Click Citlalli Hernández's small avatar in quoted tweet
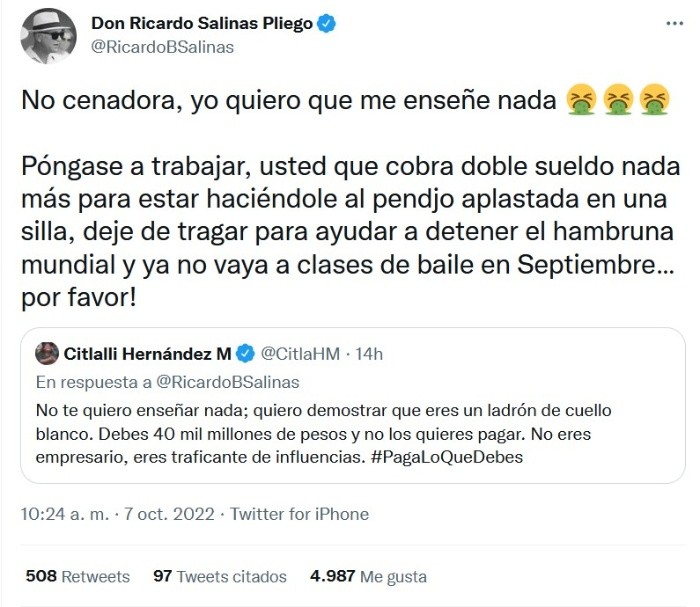The height and width of the screenshot is (607, 700). pos(46,353)
